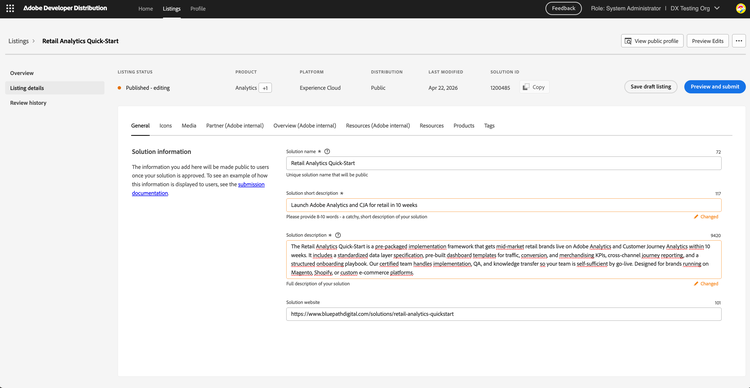This screenshot has height=388, width=750.
Task: Focus the Solution name field
Action: [x=504, y=163]
